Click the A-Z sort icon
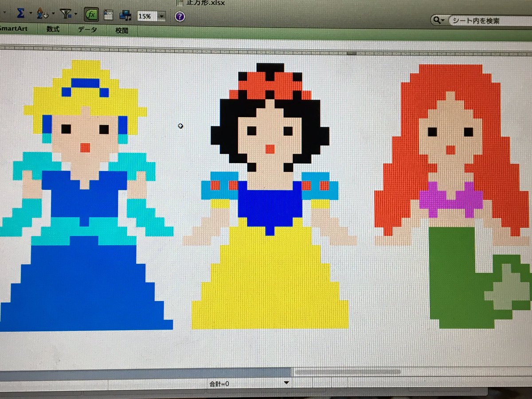This screenshot has height=399, width=532. [x=43, y=14]
